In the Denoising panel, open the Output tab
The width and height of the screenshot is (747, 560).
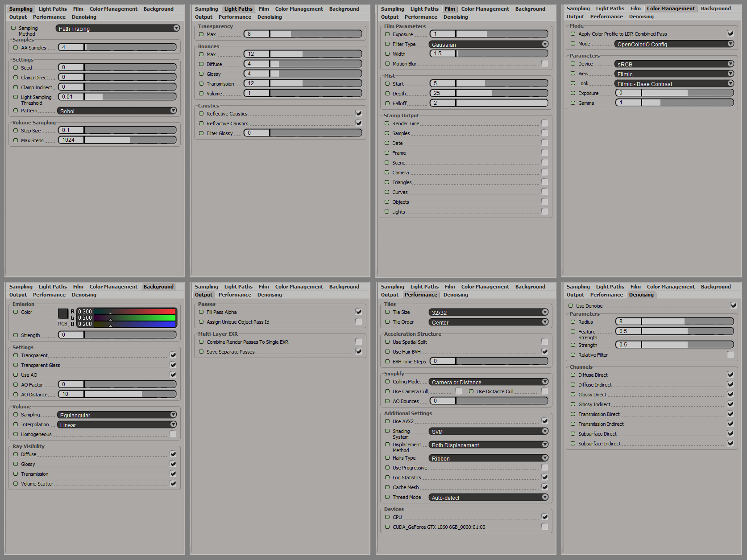click(575, 295)
